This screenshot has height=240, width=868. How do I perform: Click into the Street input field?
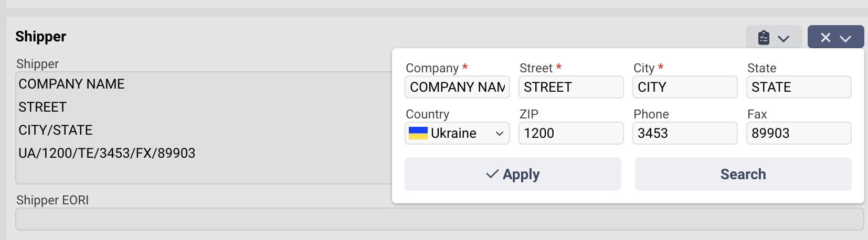click(x=571, y=87)
